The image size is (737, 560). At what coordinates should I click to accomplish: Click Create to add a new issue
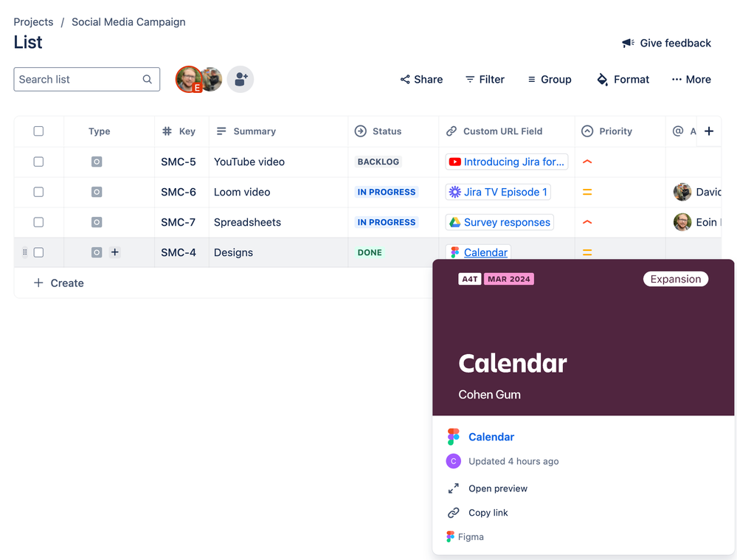click(59, 283)
